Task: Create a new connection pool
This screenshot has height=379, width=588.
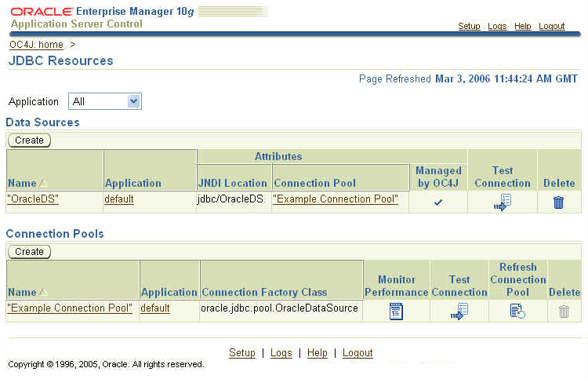Action: 29,252
